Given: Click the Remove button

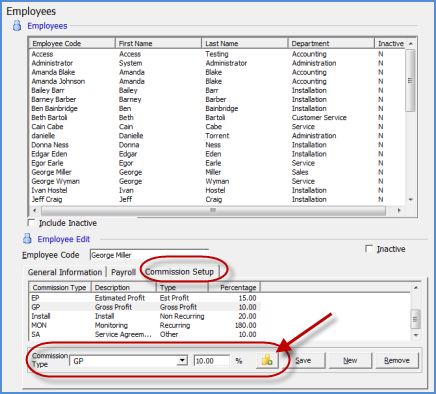Looking at the screenshot, I should (x=397, y=360).
